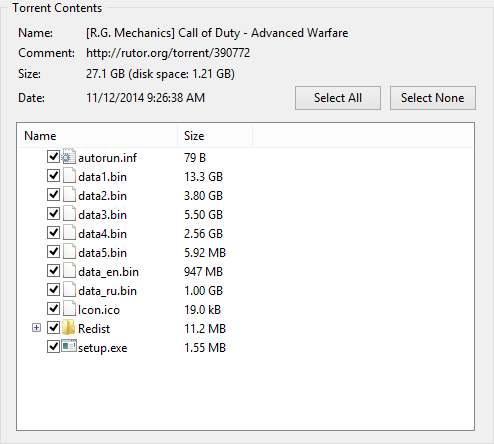494x444 pixels.
Task: Click the data_ru.bin file icon
Action: [69, 290]
